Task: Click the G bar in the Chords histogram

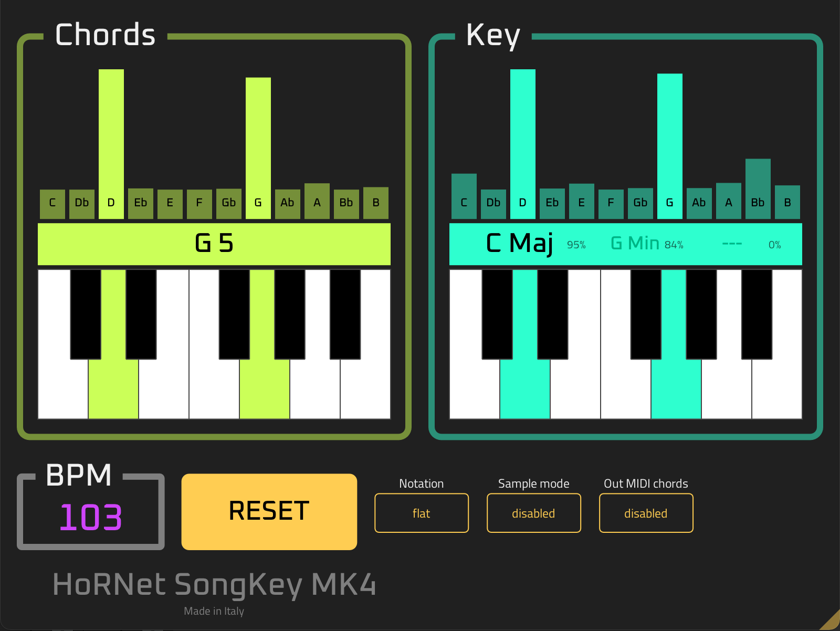Action: [258, 148]
